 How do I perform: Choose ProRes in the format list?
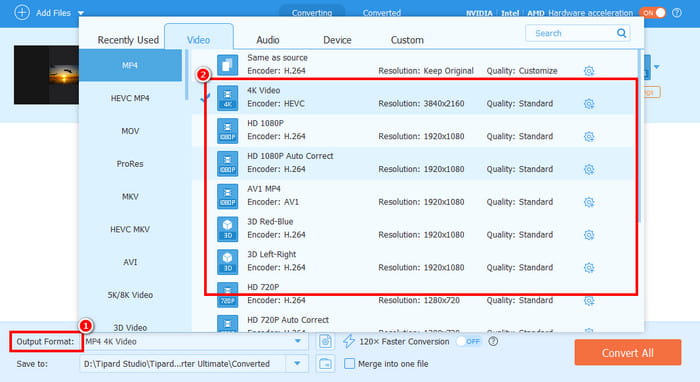coord(130,164)
